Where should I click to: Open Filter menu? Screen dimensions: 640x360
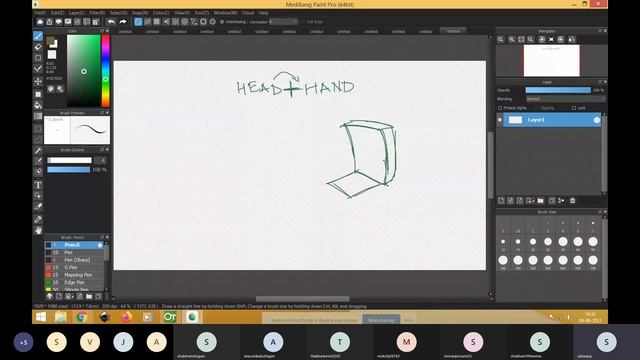[x=97, y=13]
